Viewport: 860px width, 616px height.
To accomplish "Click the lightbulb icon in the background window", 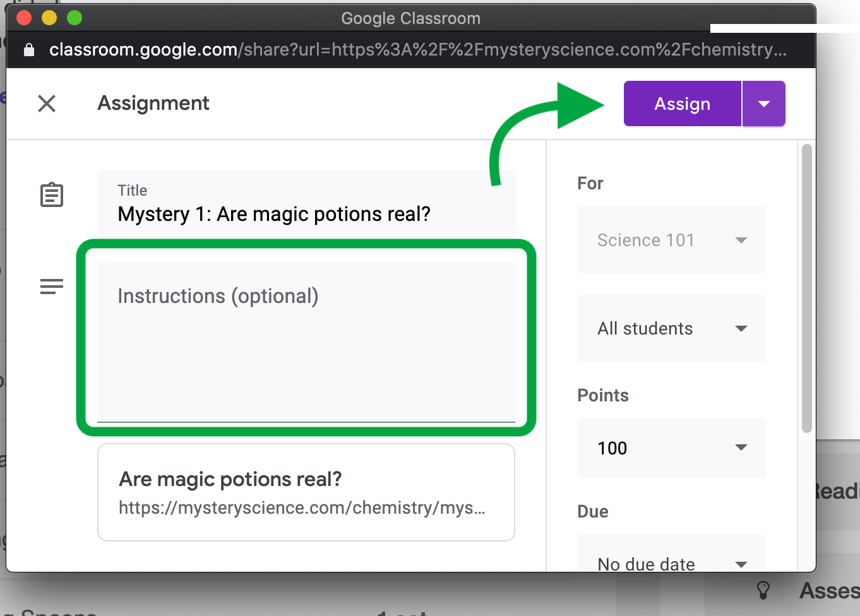I will point(763,591).
